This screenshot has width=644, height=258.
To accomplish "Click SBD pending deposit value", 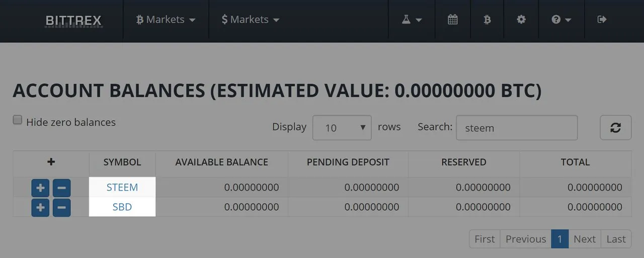I will 372,207.
